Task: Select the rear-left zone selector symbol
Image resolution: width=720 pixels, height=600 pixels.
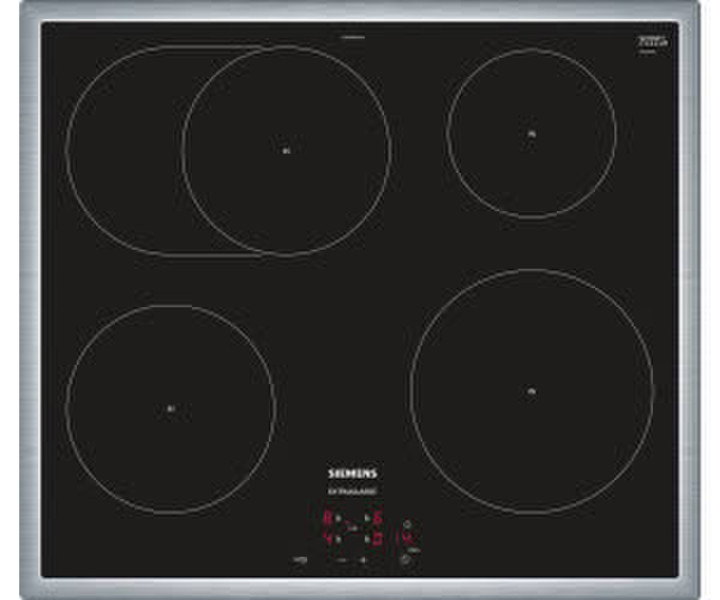Action: [x=338, y=518]
